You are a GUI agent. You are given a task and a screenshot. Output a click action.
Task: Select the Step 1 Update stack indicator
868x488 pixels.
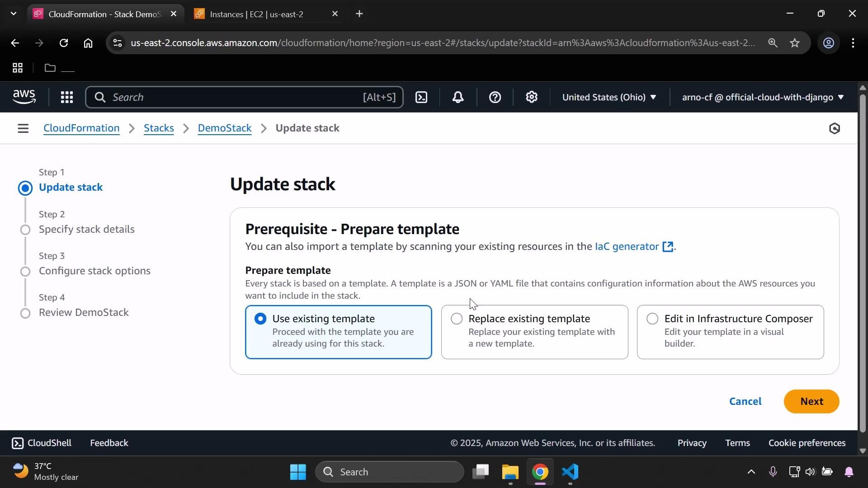(x=25, y=188)
